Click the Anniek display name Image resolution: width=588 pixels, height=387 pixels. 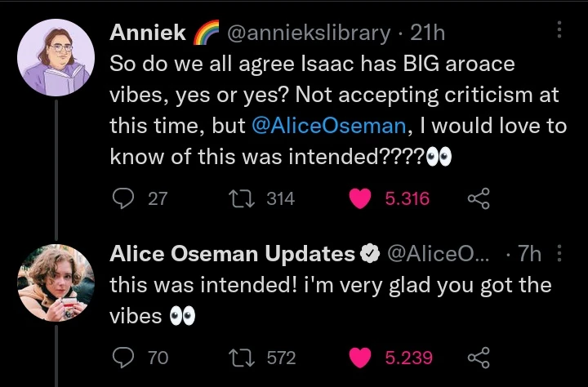(145, 33)
